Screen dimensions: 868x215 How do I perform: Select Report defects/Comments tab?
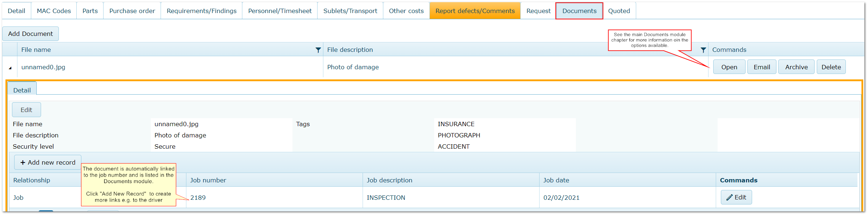click(x=475, y=11)
